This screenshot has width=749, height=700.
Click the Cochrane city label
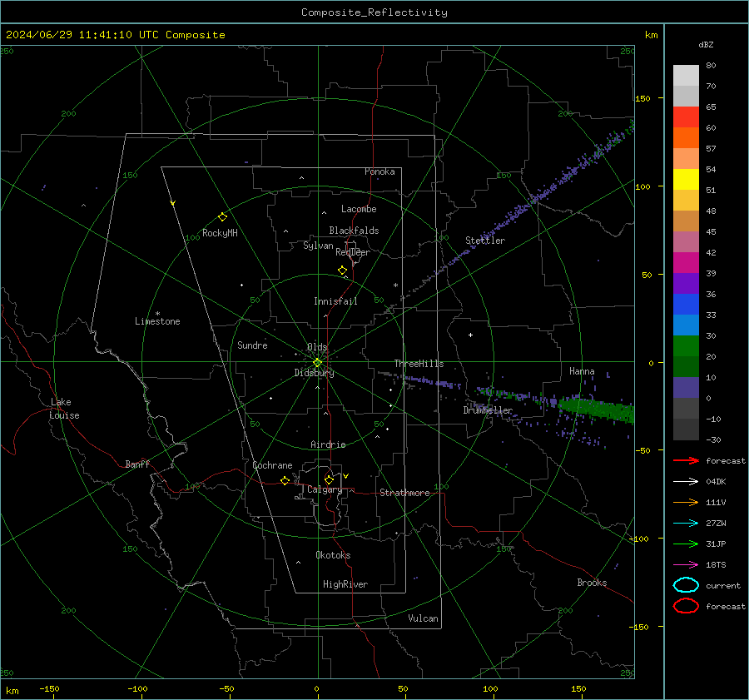(x=272, y=465)
